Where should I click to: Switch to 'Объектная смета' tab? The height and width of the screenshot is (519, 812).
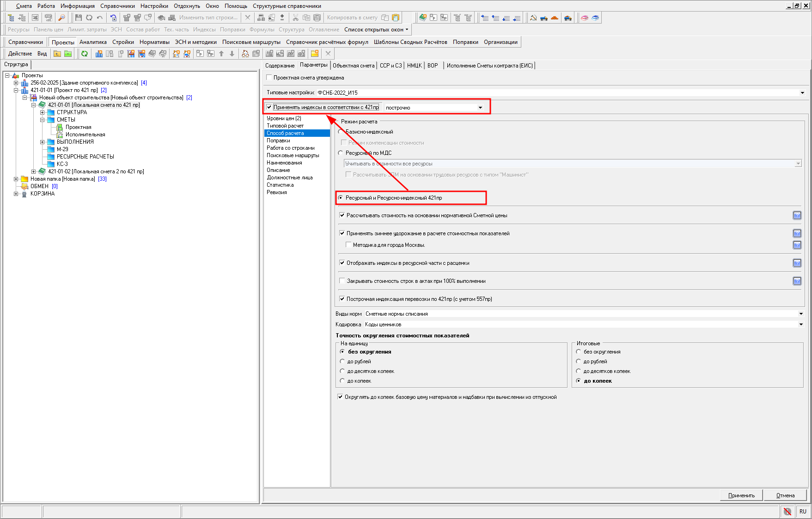click(353, 66)
